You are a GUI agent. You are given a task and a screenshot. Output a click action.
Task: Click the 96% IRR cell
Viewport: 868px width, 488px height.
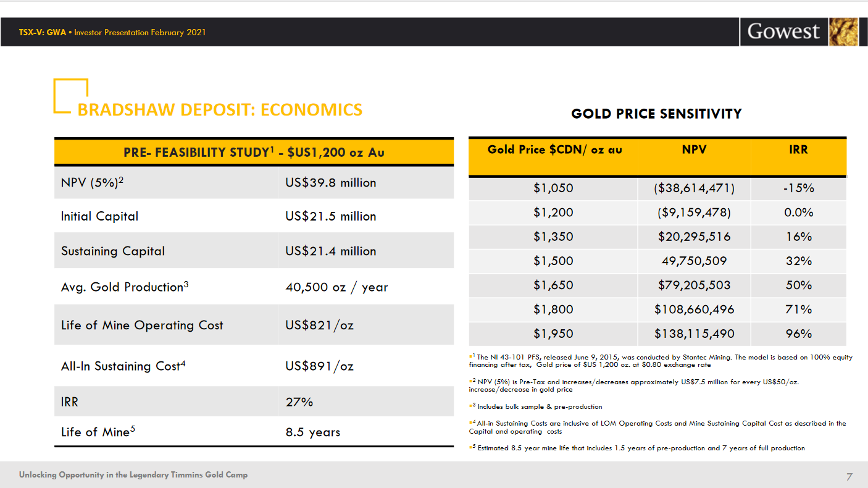coord(798,334)
